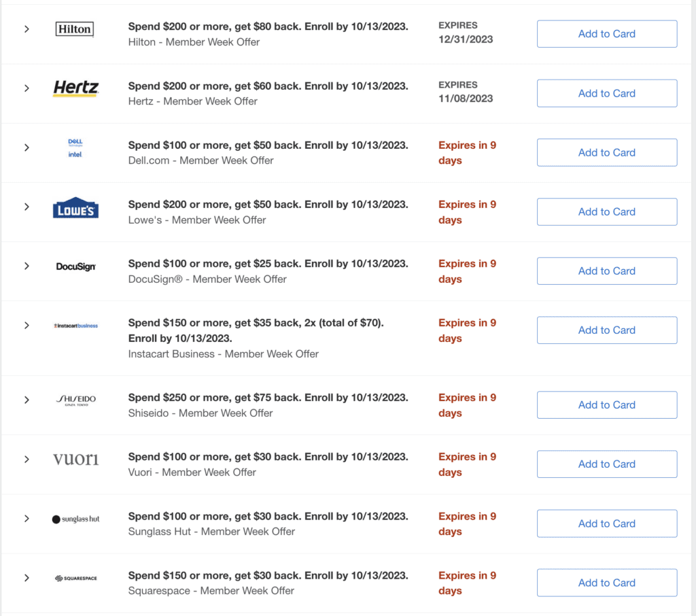The image size is (696, 616).
Task: Expand the Hilton Member Week Offer details
Action: coord(27,29)
